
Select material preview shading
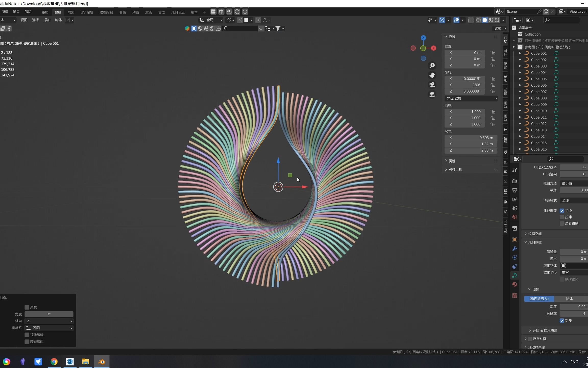[x=491, y=20]
